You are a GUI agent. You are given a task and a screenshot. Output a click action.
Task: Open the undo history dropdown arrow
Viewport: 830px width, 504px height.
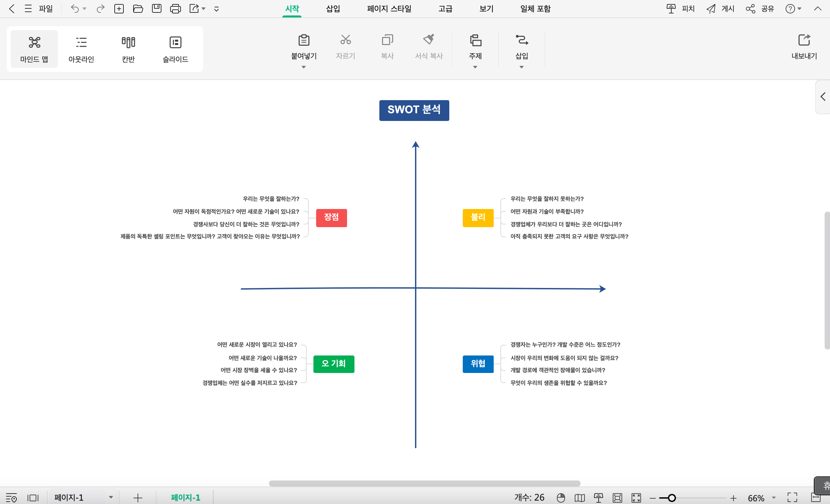(x=84, y=9)
